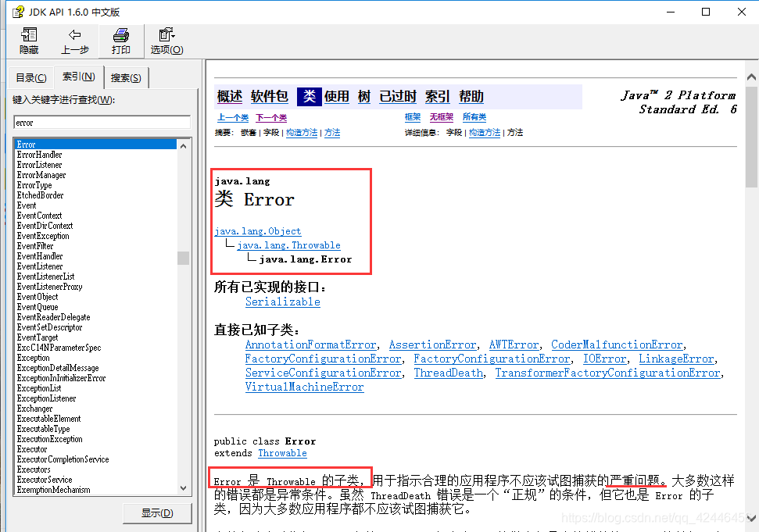Select 'EtchedBorder' in the index list

40,195
